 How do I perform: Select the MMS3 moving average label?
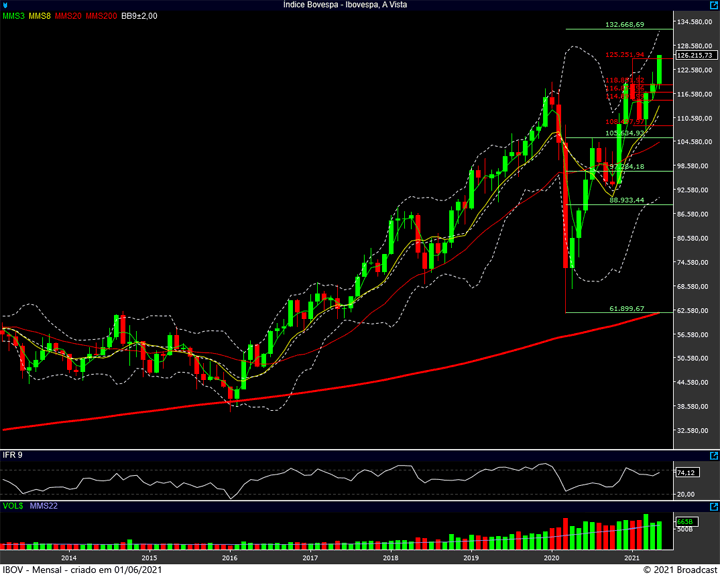tap(14, 16)
